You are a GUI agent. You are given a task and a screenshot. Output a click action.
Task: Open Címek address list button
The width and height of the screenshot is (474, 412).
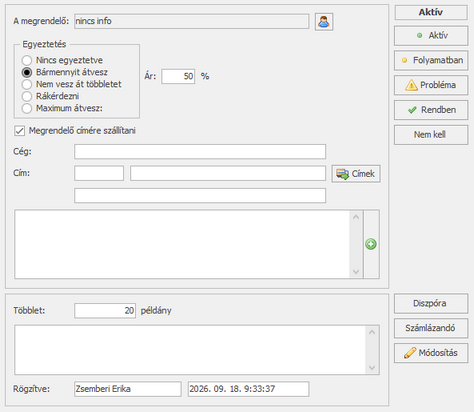[356, 174]
